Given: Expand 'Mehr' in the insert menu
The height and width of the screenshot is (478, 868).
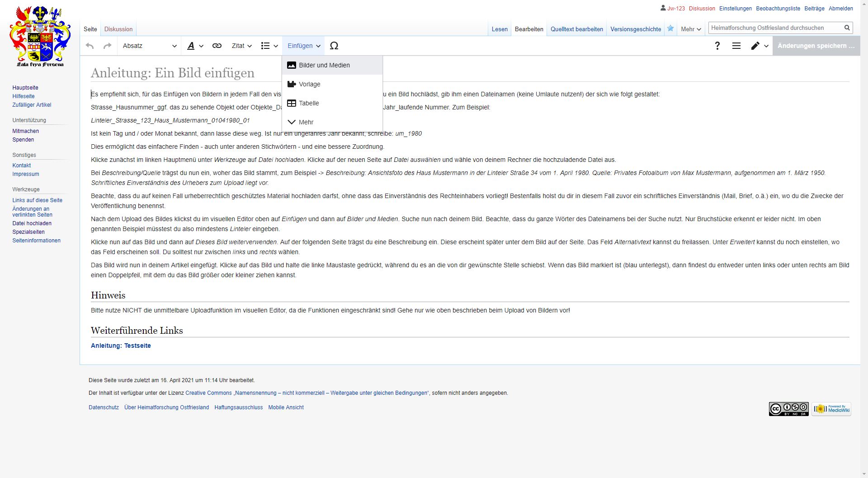Looking at the screenshot, I should click(x=306, y=122).
